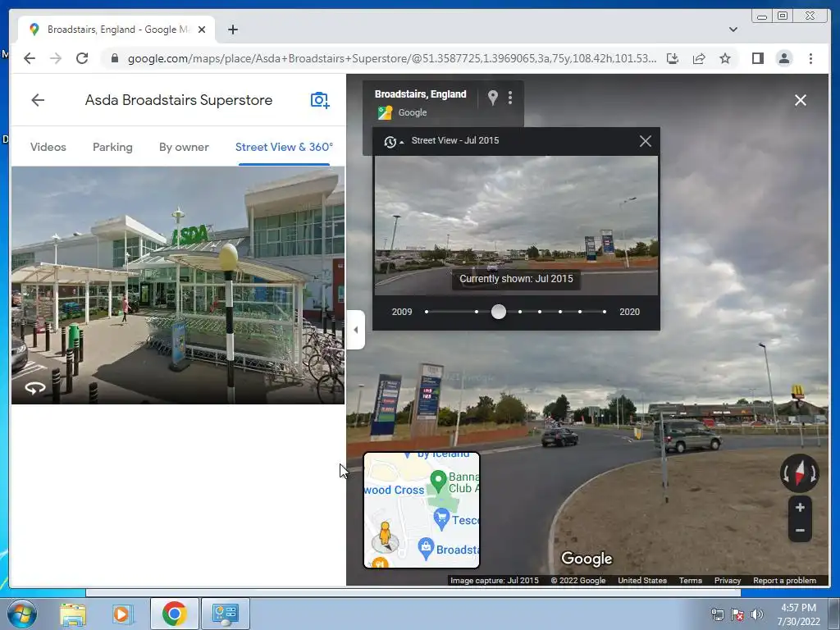Open the Privacy link
This screenshot has height=630, width=840.
click(x=728, y=580)
